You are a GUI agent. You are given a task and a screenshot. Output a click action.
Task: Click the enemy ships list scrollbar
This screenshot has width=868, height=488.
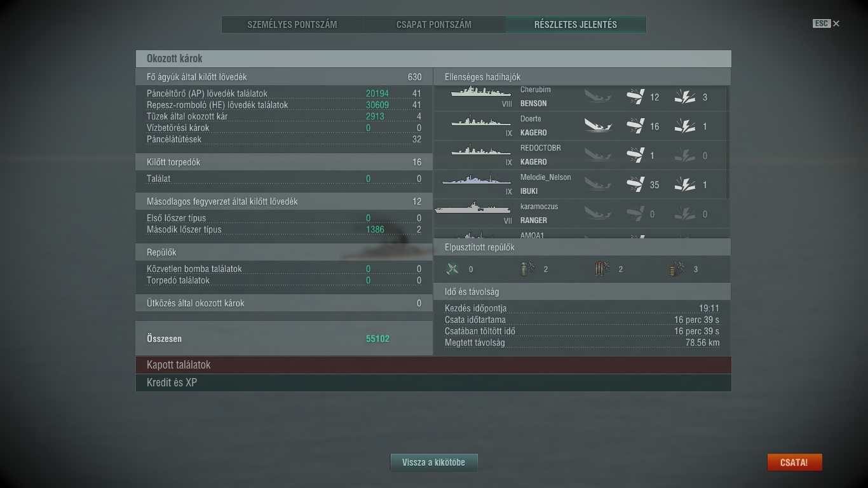728,143
